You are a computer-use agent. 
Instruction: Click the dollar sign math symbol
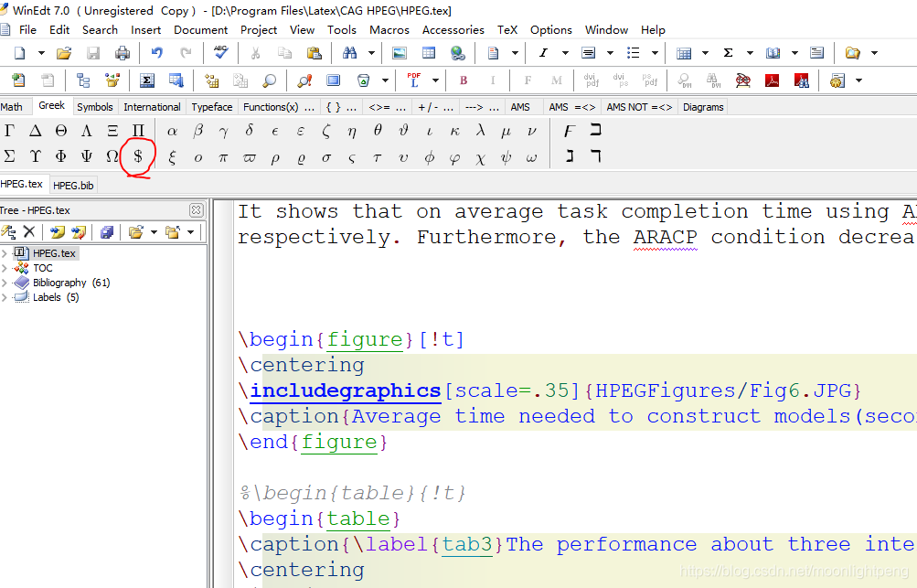tap(138, 156)
